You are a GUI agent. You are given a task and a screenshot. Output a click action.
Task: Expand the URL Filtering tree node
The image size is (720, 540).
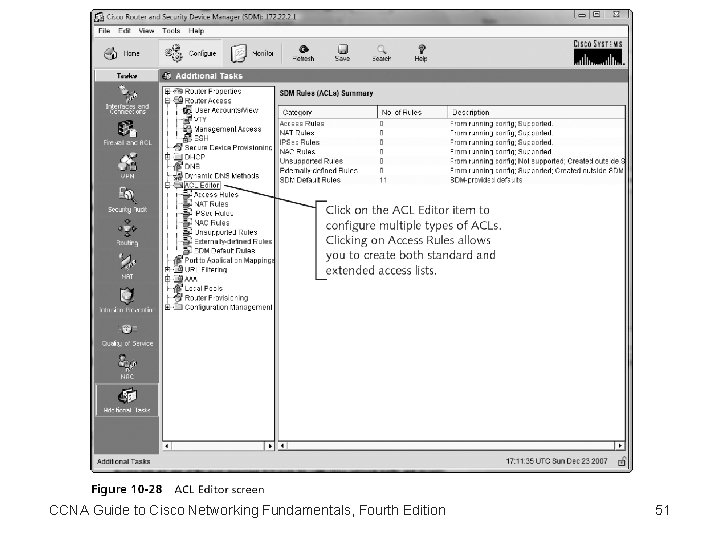[168, 270]
